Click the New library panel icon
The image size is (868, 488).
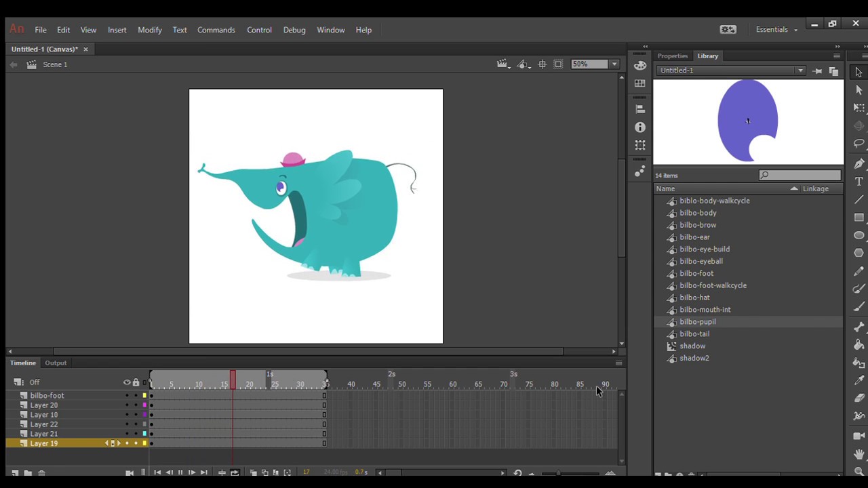tap(833, 70)
